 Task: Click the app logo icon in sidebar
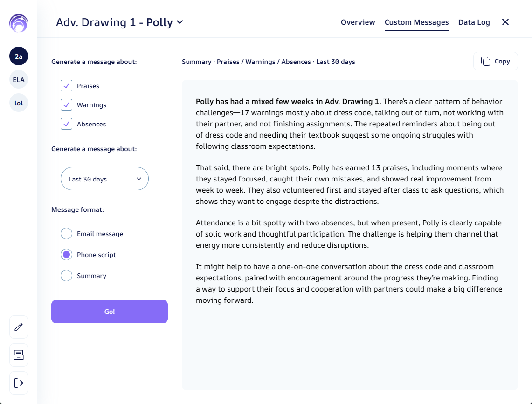click(x=19, y=23)
